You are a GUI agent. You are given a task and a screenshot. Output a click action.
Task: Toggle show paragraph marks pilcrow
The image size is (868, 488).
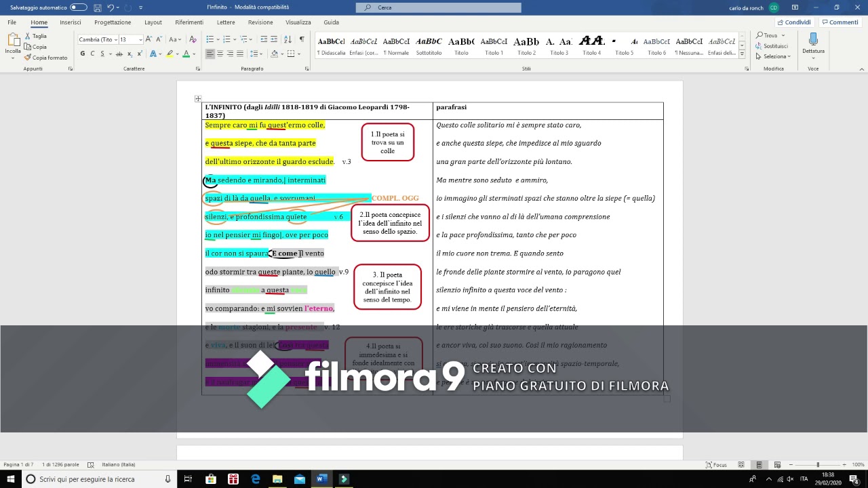[302, 39]
